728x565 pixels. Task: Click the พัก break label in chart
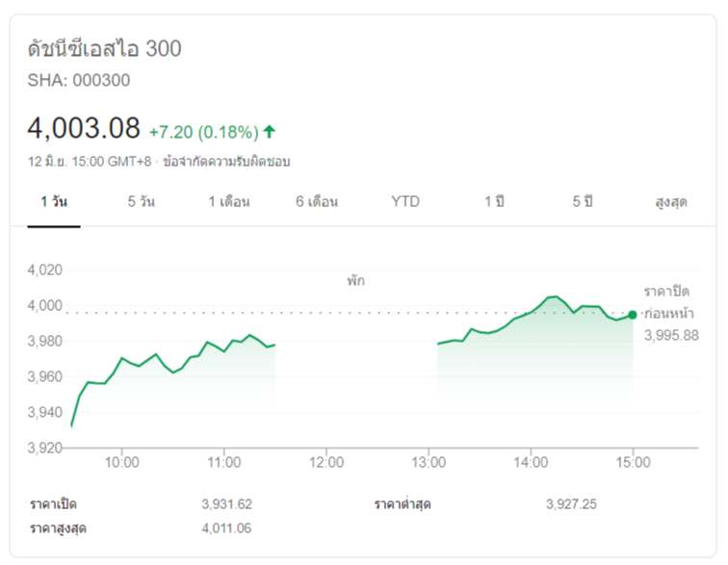pyautogui.click(x=356, y=281)
